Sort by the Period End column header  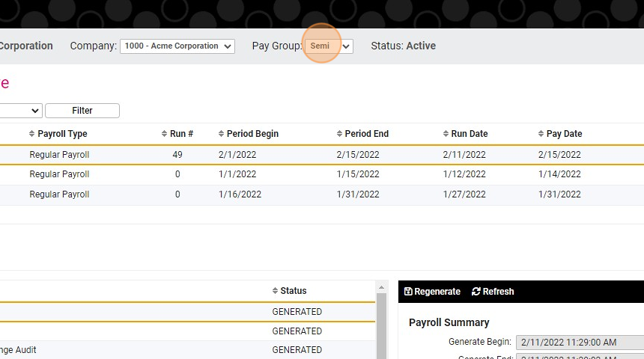click(x=362, y=134)
